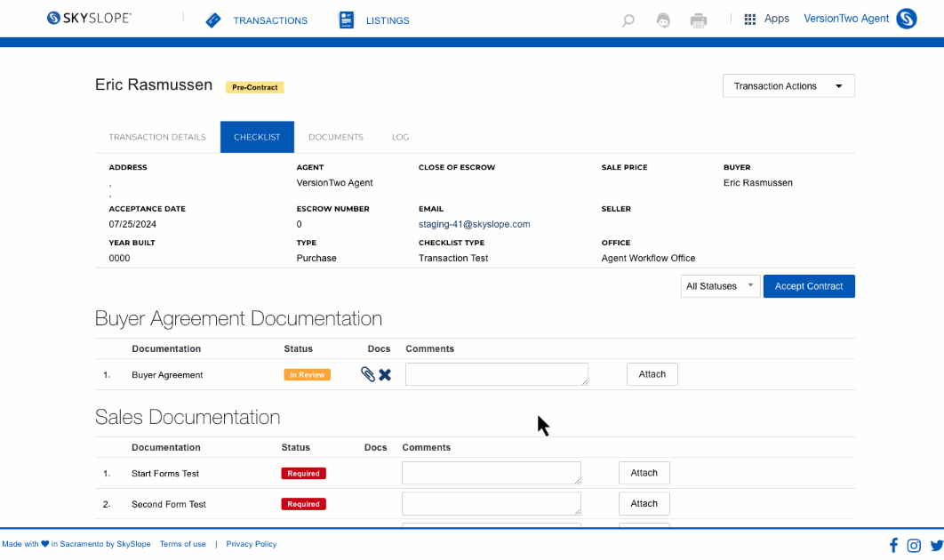The height and width of the screenshot is (560, 944).
Task: Click the Pre-Contract status badge
Action: [x=254, y=87]
